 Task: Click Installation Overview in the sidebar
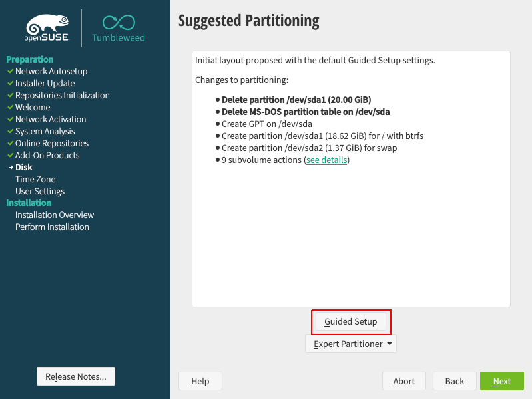[x=55, y=215]
